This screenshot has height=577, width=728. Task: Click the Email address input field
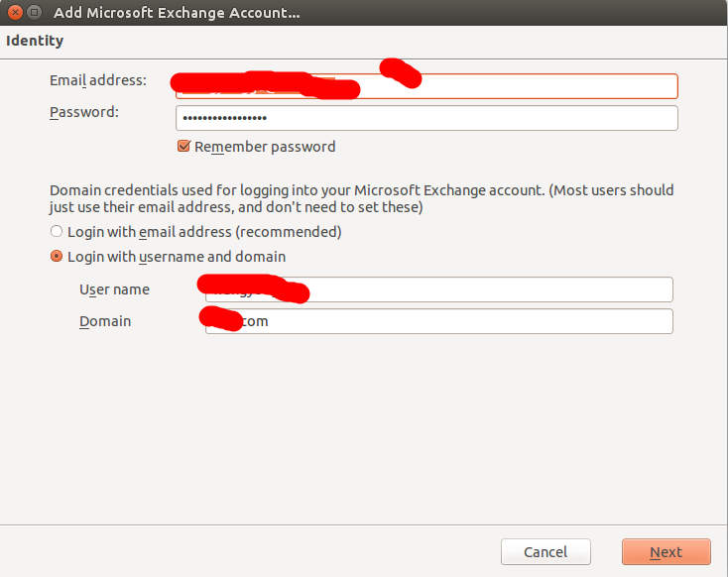(x=426, y=86)
